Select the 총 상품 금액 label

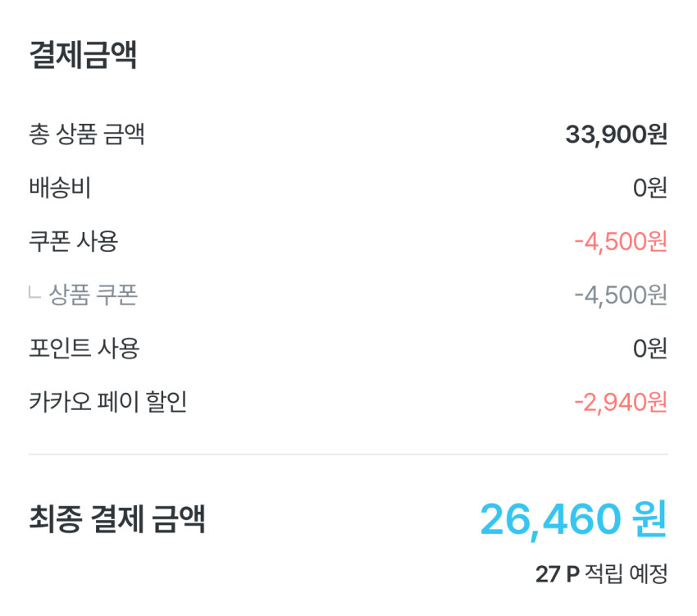pos(87,135)
